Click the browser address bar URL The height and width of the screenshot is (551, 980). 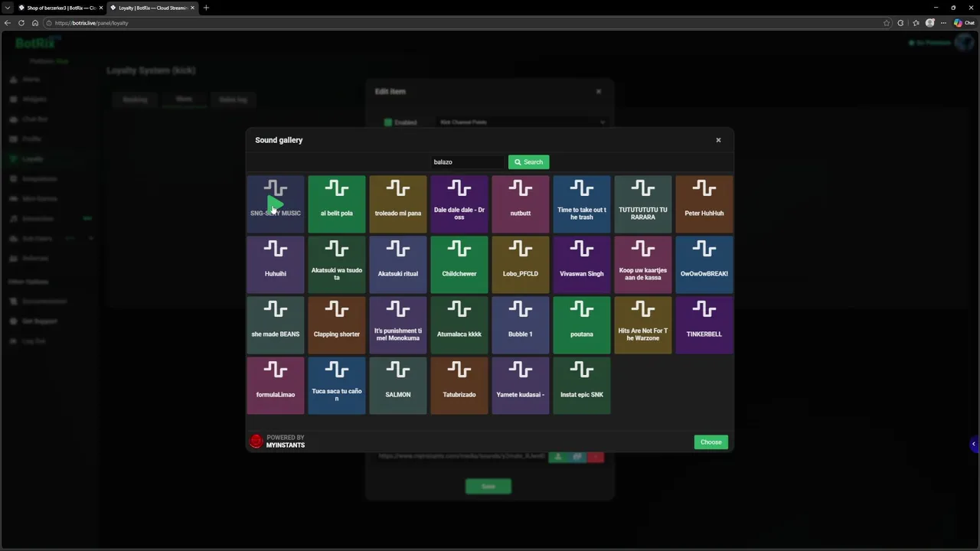(x=91, y=23)
